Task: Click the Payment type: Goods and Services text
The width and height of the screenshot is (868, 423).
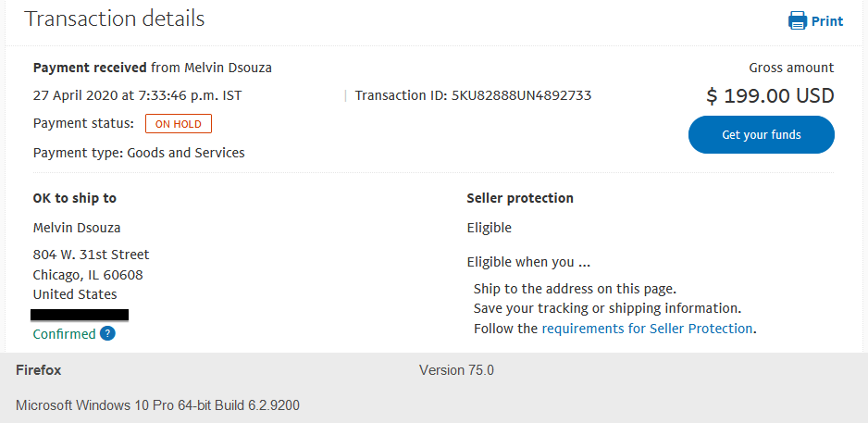Action: [x=139, y=153]
